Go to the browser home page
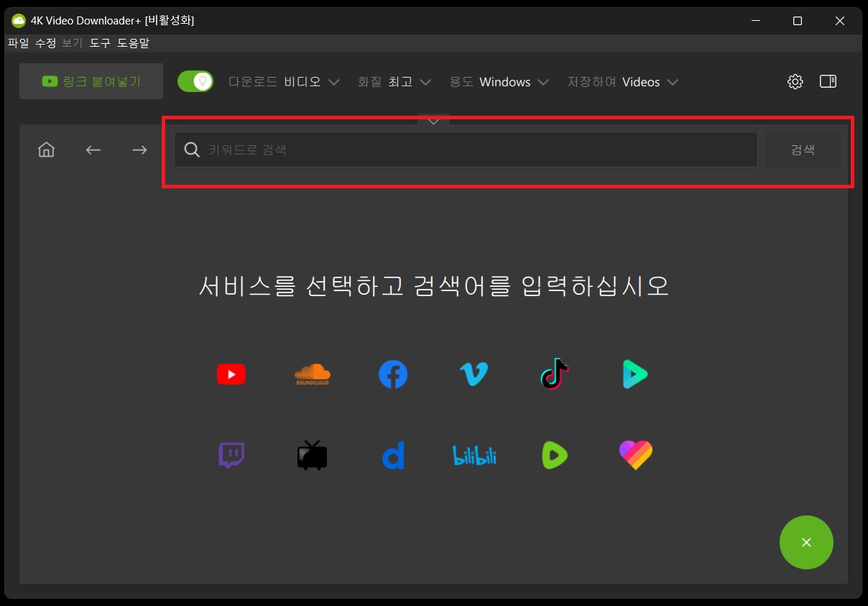The height and width of the screenshot is (606, 868). click(47, 150)
